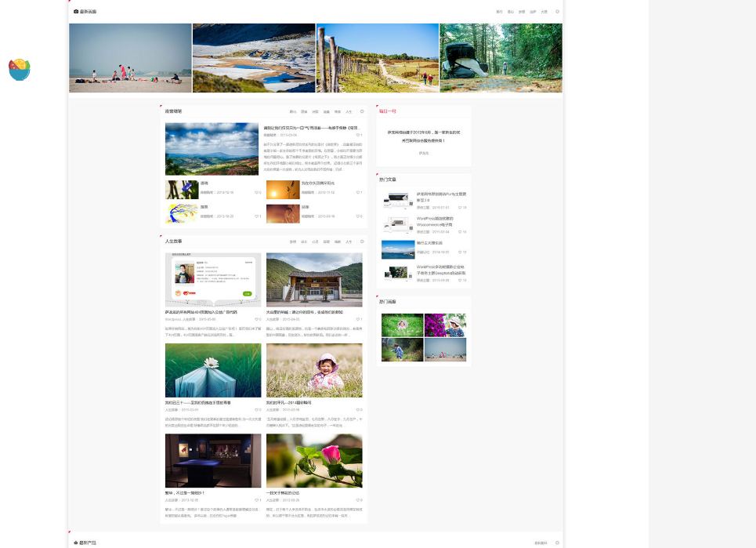Open the forest backpack gallery photo
This screenshot has width=756, height=548.
click(x=501, y=58)
